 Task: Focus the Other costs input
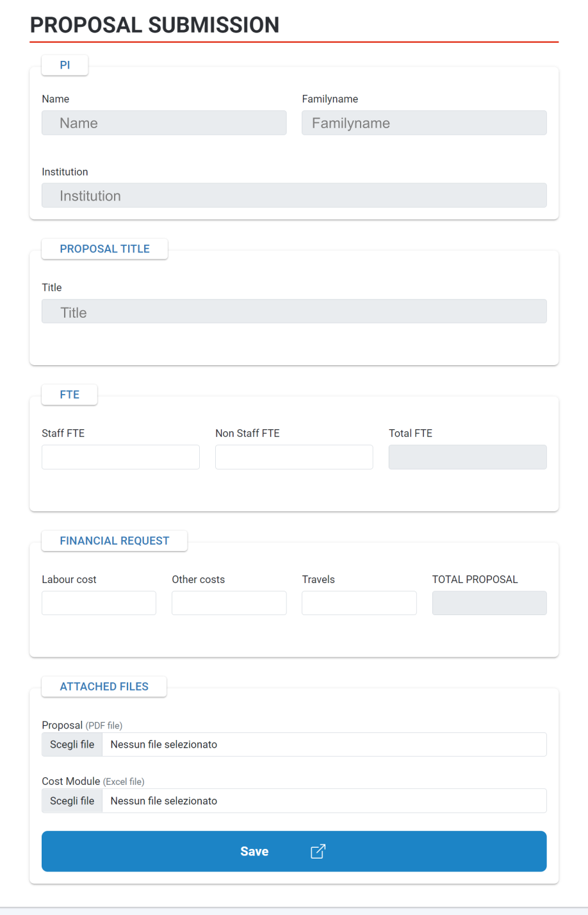pos(229,603)
